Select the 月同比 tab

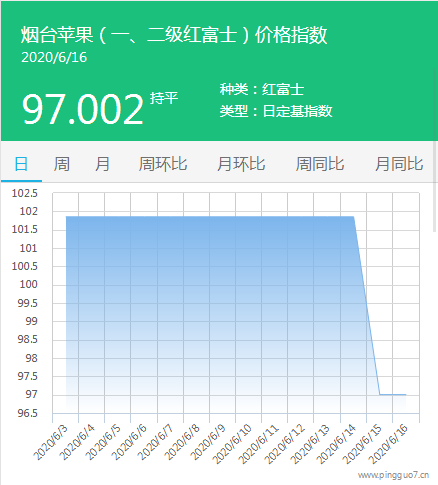tap(399, 164)
